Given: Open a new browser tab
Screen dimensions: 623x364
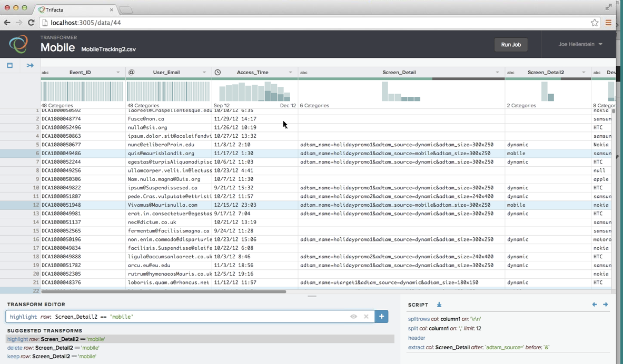Looking at the screenshot, I should point(125,10).
